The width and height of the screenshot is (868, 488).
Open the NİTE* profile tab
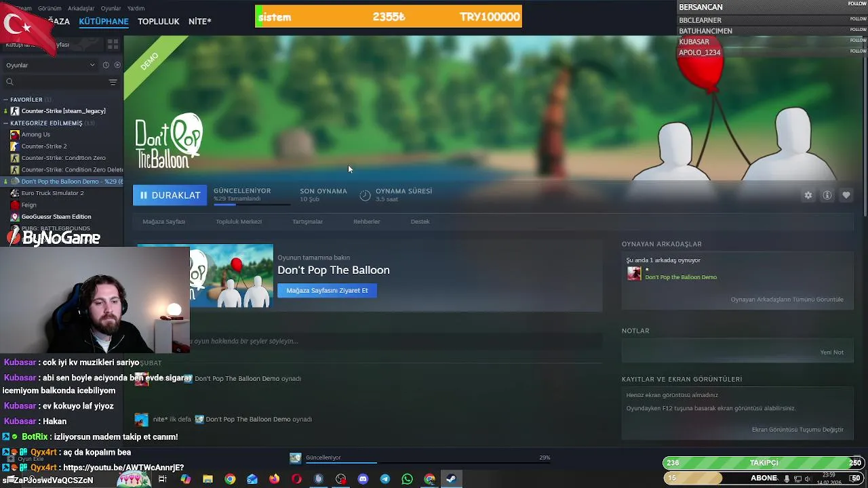pos(200,22)
